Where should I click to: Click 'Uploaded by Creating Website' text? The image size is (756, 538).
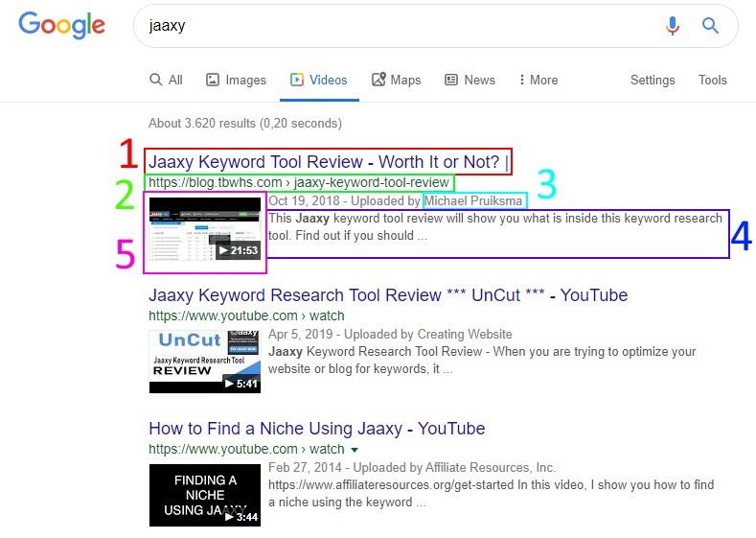[x=428, y=334]
